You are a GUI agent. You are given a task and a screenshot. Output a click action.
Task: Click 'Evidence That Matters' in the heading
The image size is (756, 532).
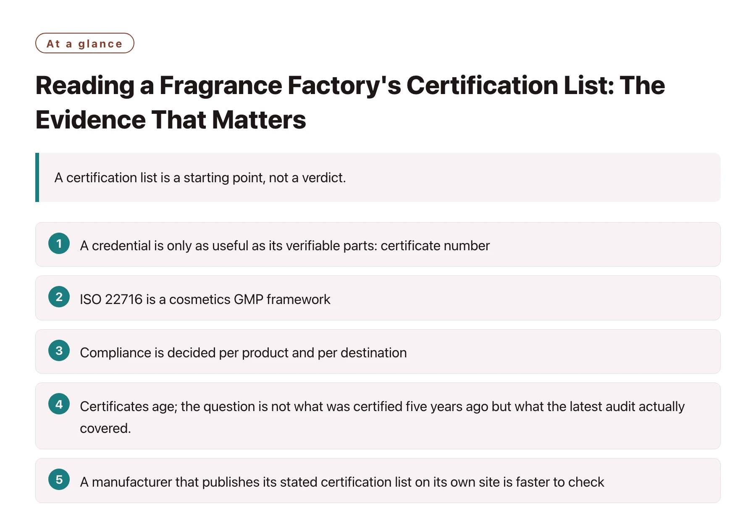[x=171, y=120]
